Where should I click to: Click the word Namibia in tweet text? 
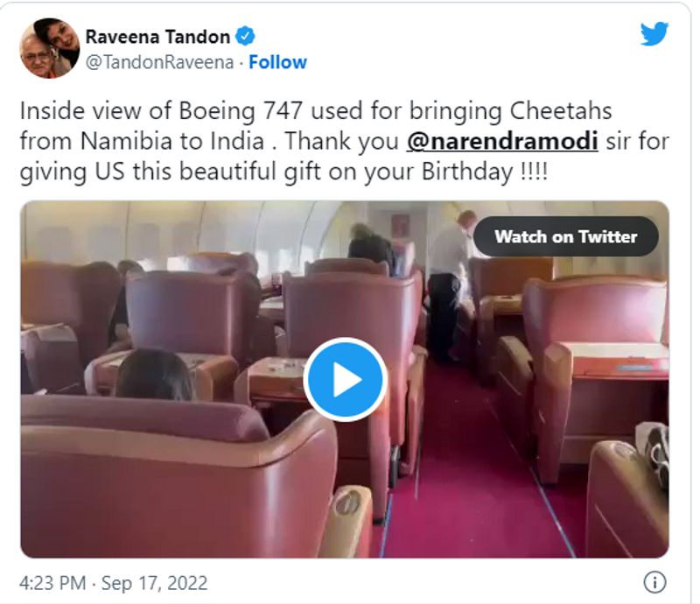(126, 141)
